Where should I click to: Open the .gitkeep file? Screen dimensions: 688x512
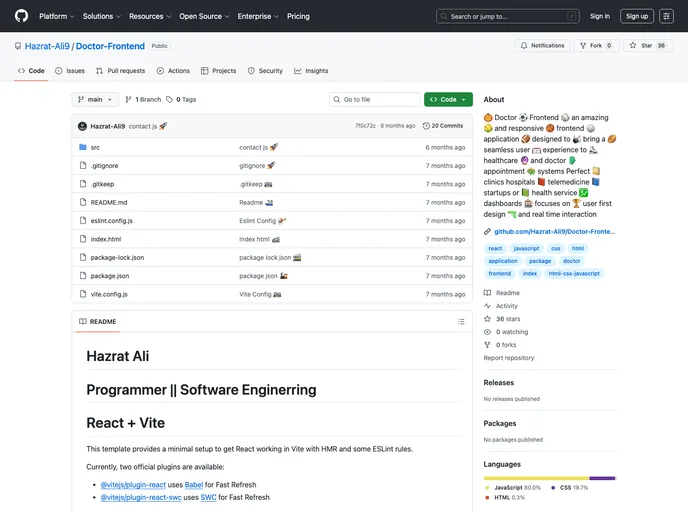102,184
